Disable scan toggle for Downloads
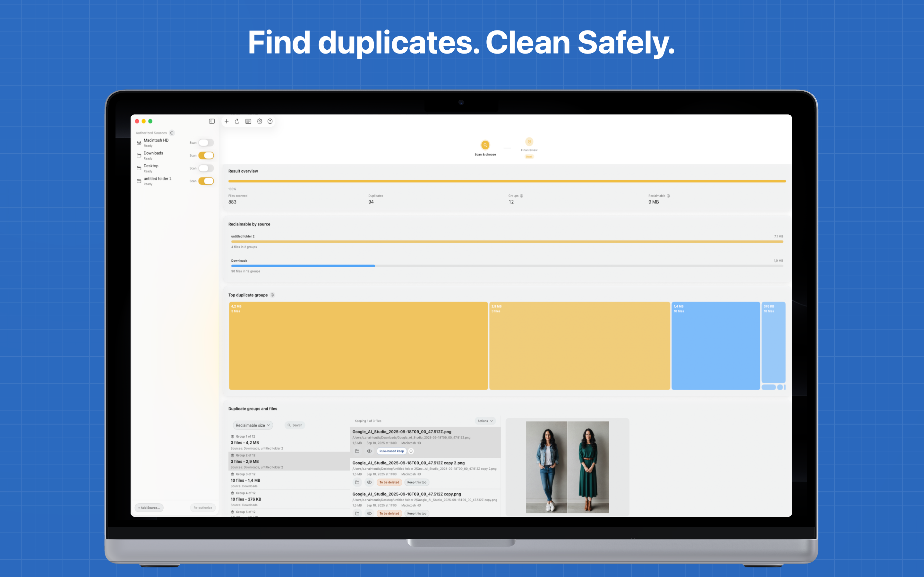The height and width of the screenshot is (577, 924). [x=206, y=155]
